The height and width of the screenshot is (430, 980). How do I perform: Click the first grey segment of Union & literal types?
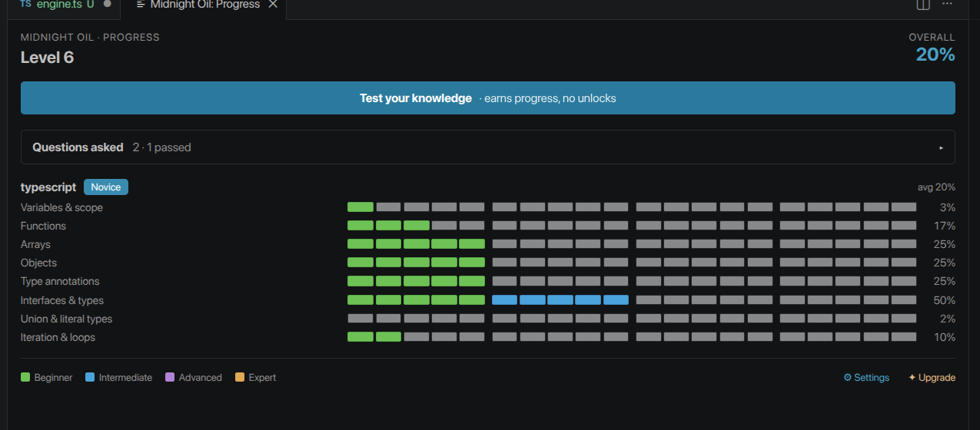[360, 319]
